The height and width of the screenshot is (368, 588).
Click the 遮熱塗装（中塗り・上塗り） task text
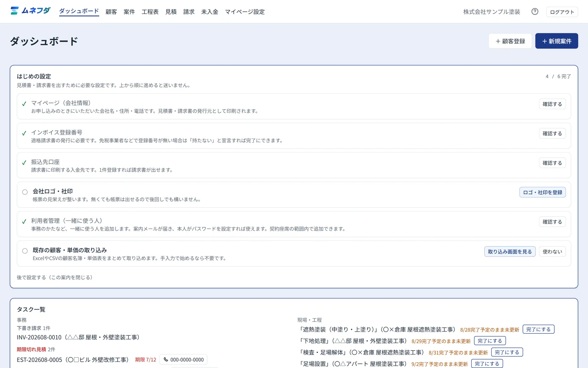pos(378,330)
